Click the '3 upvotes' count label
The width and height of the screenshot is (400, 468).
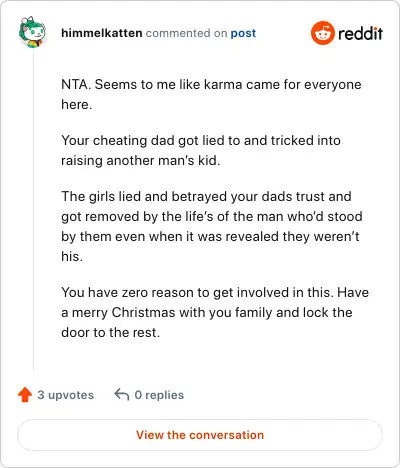click(x=66, y=395)
